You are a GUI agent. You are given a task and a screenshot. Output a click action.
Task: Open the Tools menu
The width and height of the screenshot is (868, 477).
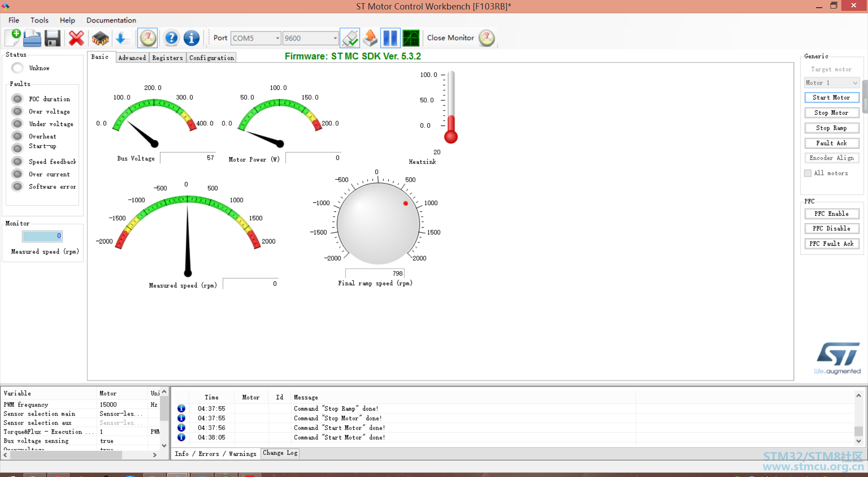coord(39,20)
